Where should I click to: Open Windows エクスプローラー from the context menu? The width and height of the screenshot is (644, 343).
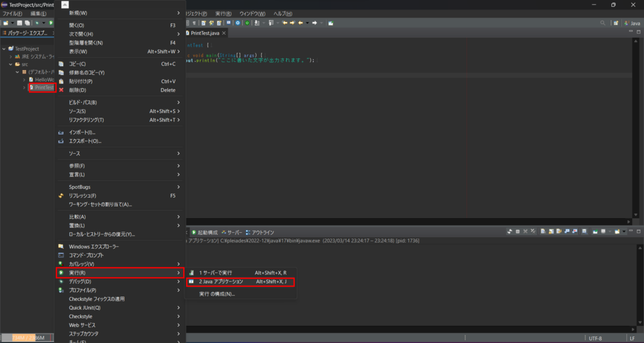click(94, 246)
